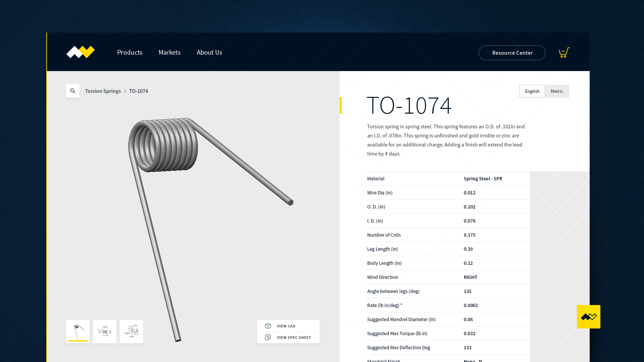644x362 pixels.
Task: Switch units to Metric
Action: click(557, 91)
